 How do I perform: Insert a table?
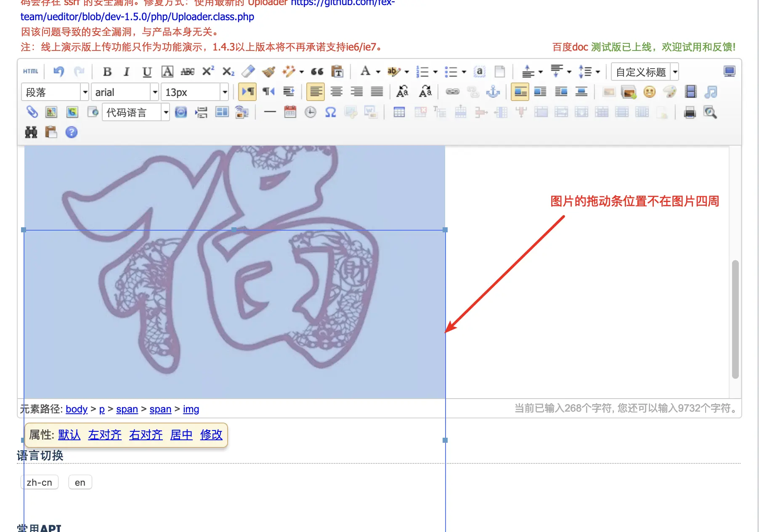[x=399, y=112]
